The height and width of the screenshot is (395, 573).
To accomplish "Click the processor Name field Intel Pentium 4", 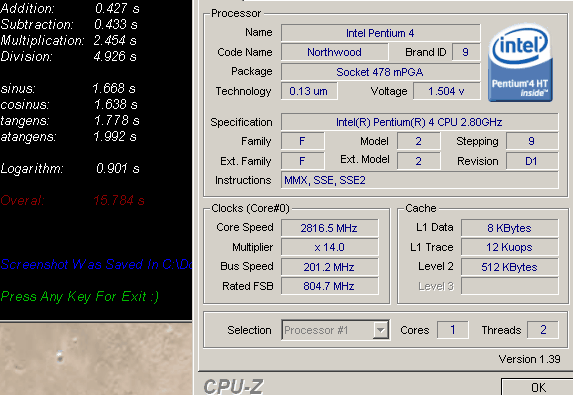I will pos(380,33).
